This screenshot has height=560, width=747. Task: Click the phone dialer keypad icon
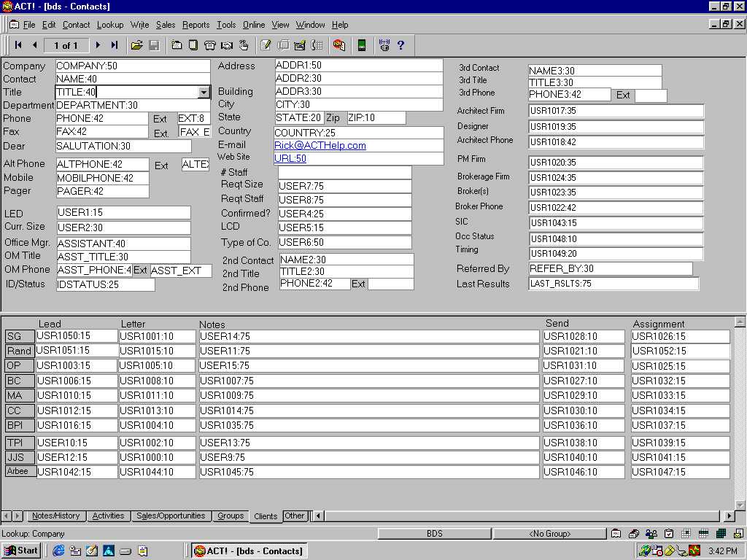tap(317, 45)
